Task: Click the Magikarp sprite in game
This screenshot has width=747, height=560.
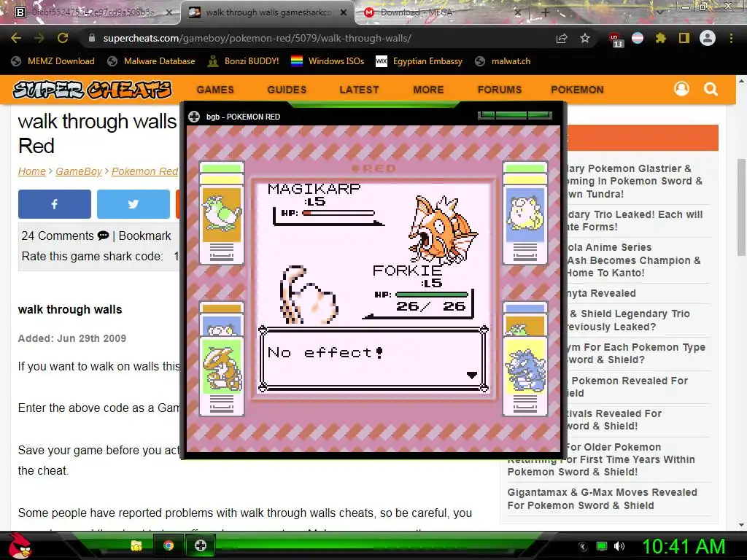Action: (443, 230)
